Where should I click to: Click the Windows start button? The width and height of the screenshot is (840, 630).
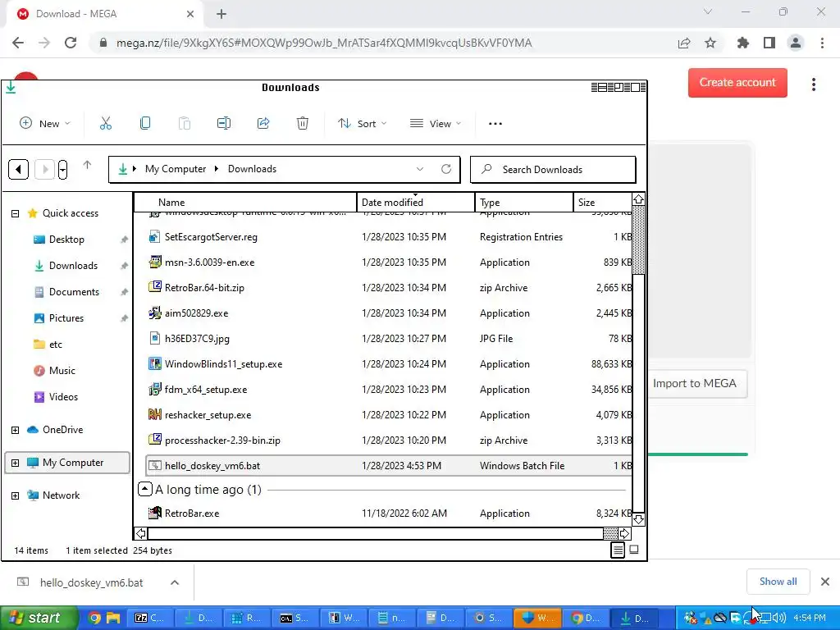point(39,618)
